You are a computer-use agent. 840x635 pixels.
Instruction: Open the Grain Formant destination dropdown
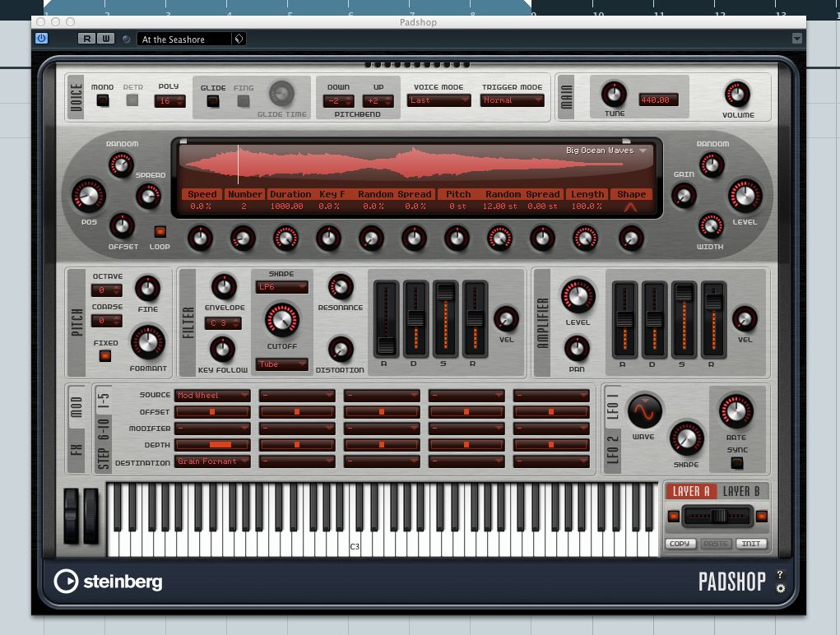(x=213, y=461)
